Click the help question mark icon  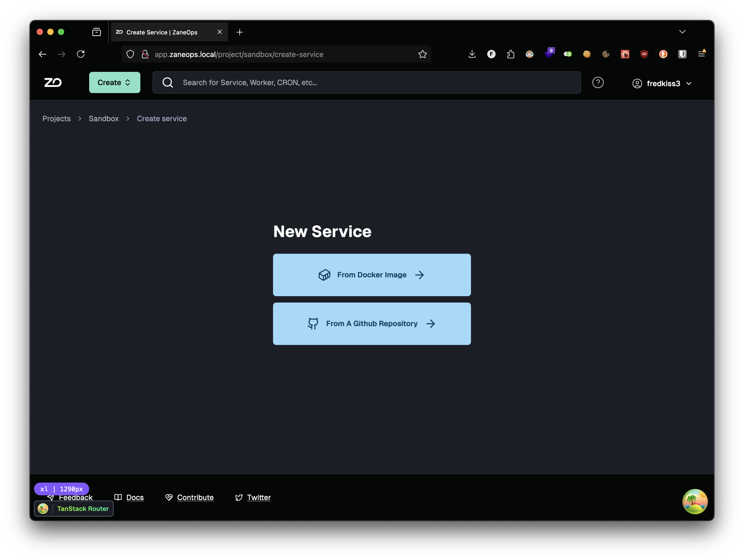coord(598,82)
